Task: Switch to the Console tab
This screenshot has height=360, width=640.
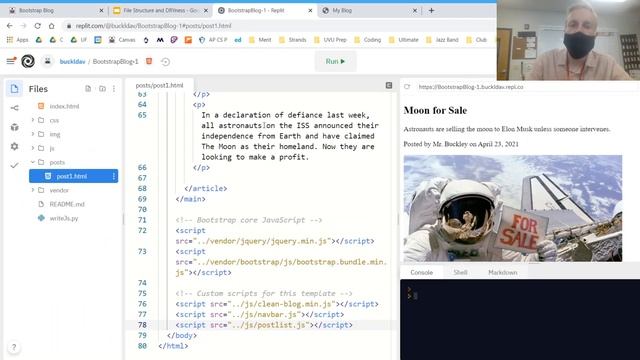Action: click(x=421, y=272)
